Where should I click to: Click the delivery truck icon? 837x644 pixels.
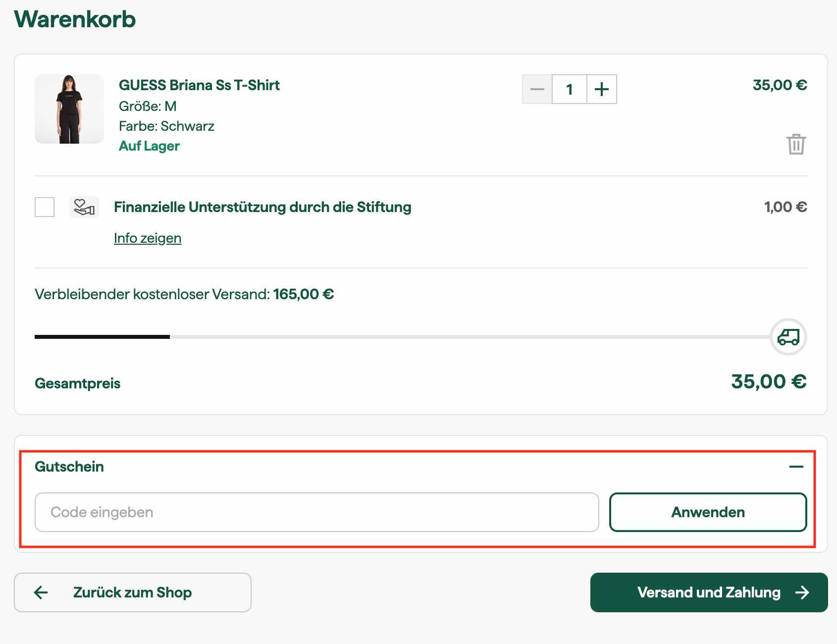pyautogui.click(x=788, y=337)
